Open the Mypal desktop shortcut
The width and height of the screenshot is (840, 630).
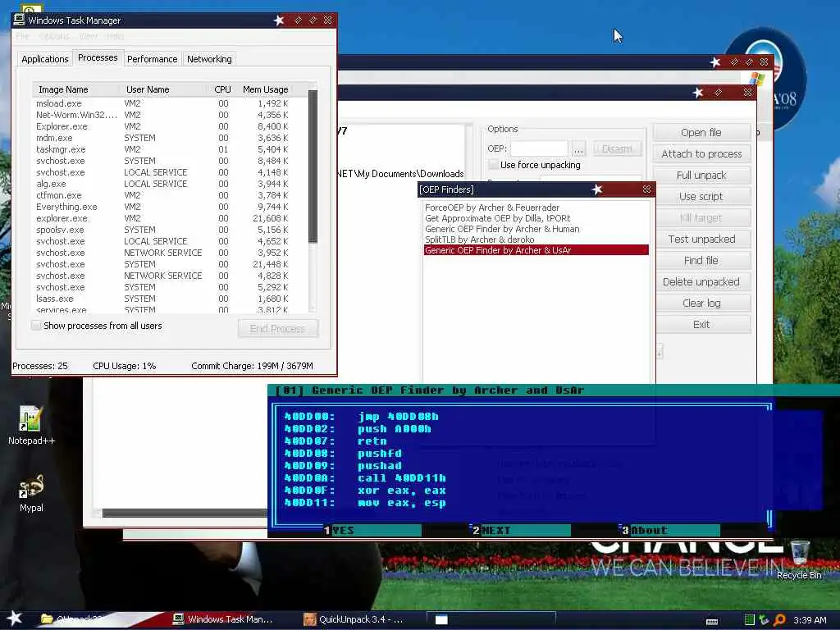point(31,492)
